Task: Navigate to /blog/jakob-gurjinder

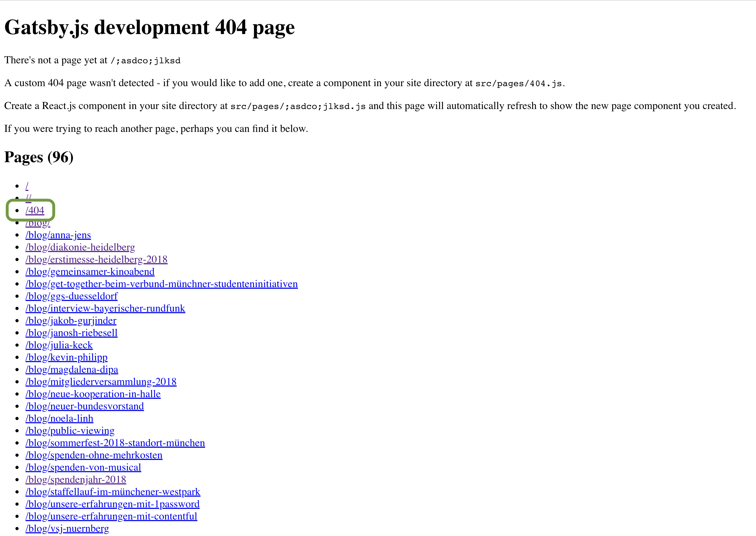Action: pyautogui.click(x=71, y=320)
